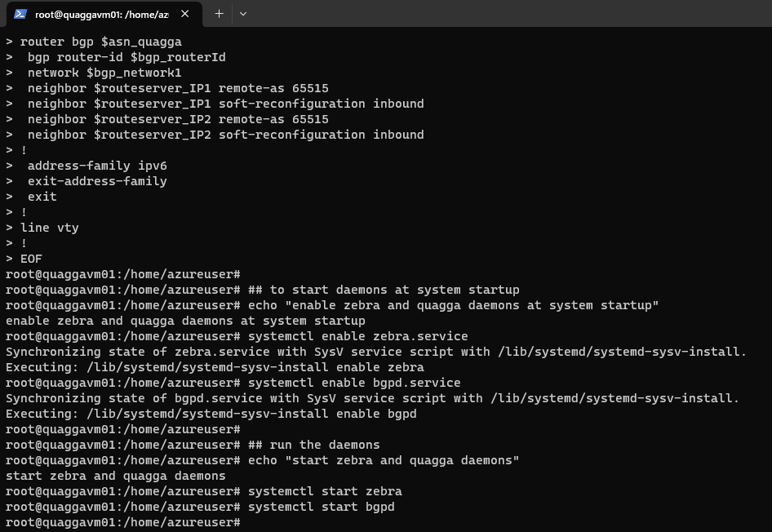Image resolution: width=772 pixels, height=532 pixels.
Task: Click 'Synchronizing state of zebra.service' output line
Action: (x=376, y=352)
